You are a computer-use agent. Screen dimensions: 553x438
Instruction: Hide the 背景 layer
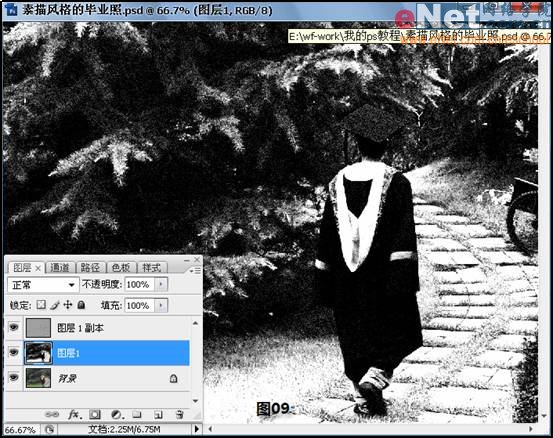[14, 377]
